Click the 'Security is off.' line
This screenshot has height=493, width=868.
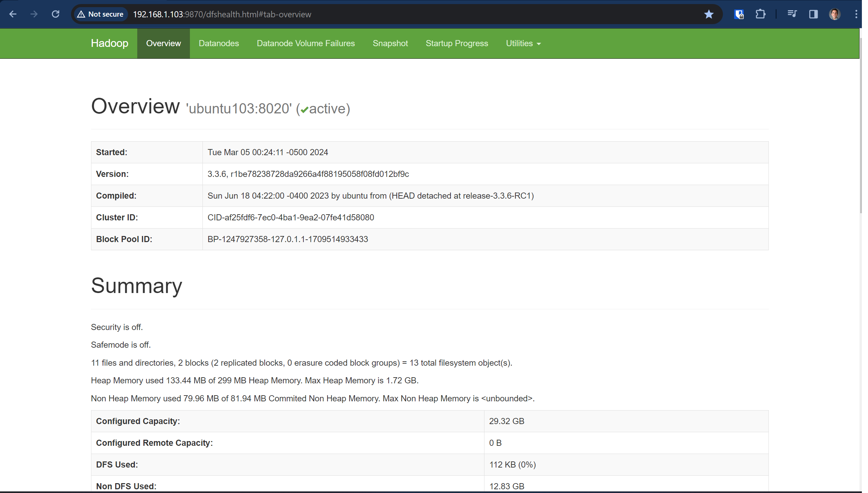[117, 327]
